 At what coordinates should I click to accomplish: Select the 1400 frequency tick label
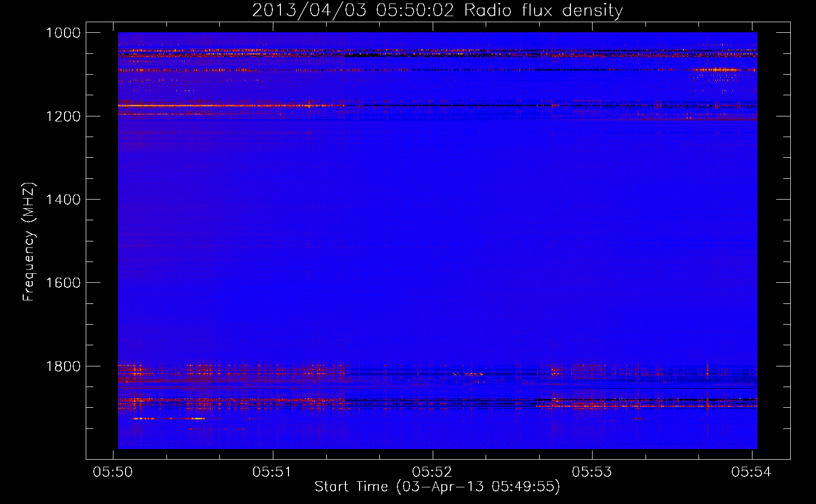(x=63, y=200)
